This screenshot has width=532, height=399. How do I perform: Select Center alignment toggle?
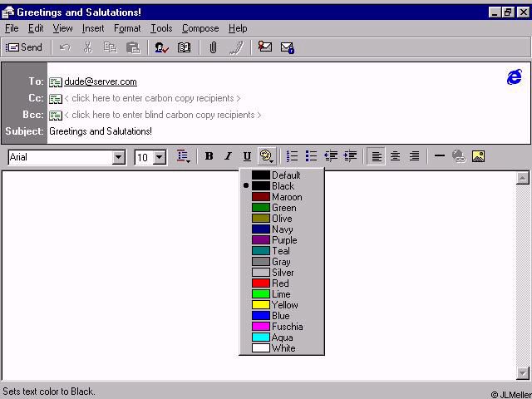point(395,156)
